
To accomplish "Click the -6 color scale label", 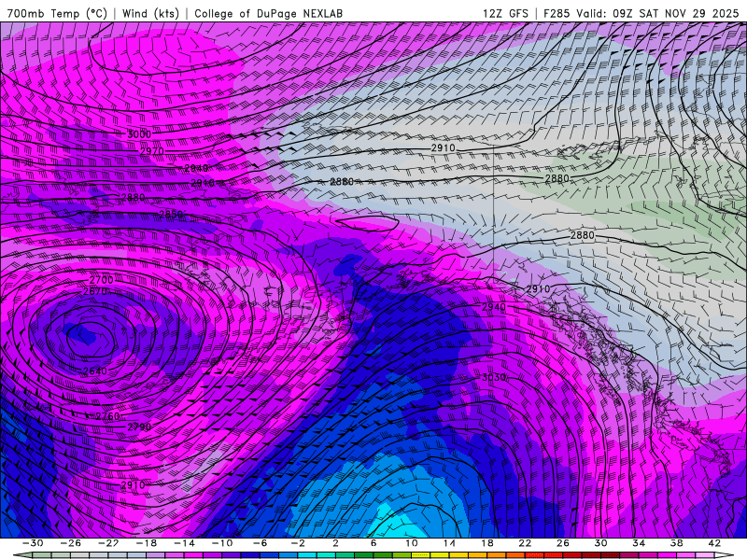I will click(x=260, y=543).
